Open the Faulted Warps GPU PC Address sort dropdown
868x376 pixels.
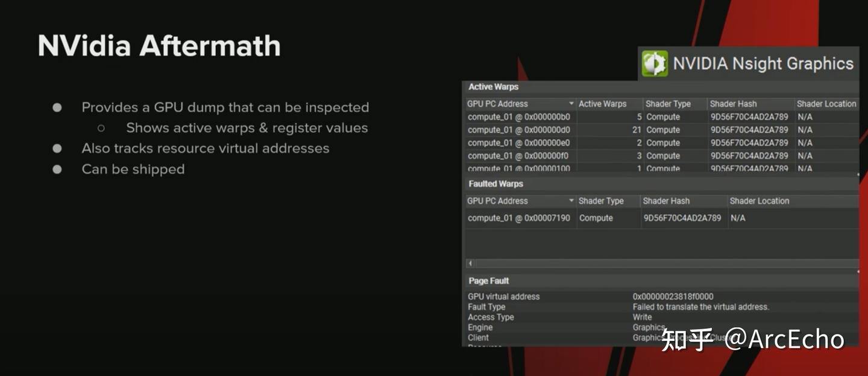pos(571,201)
